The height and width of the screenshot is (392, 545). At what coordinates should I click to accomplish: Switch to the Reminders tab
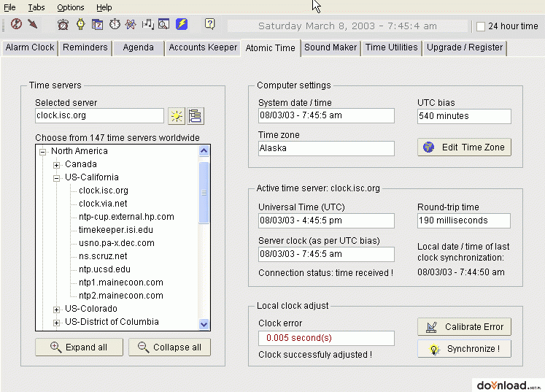85,47
